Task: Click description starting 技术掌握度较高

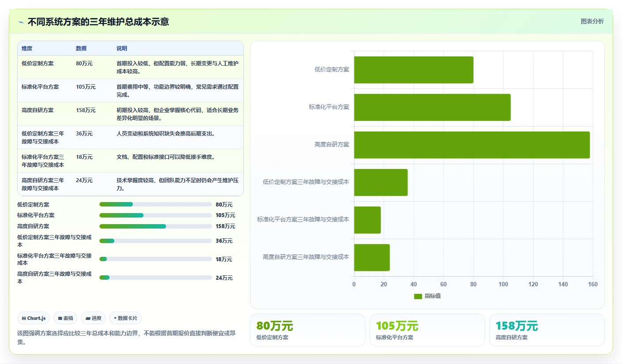Action: click(178, 184)
